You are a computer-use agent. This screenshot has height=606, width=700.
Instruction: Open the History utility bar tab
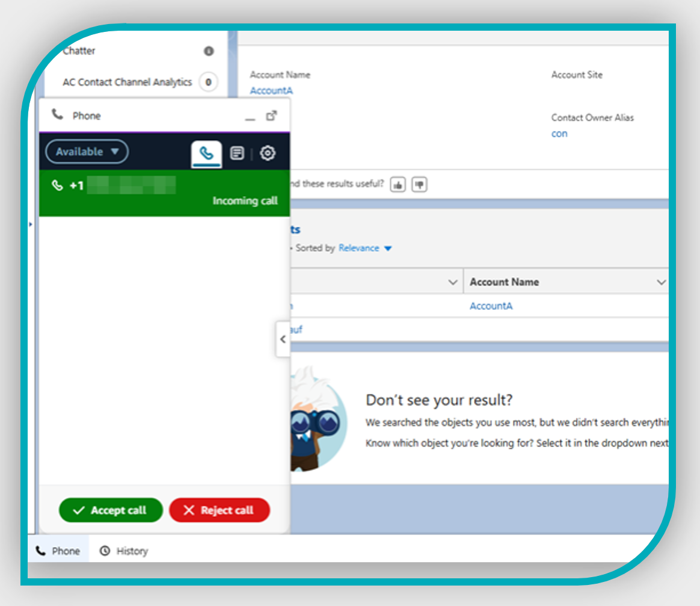tap(124, 551)
